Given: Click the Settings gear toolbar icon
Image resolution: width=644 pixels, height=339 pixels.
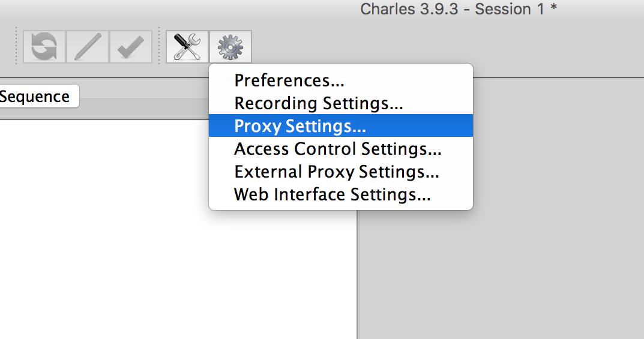Looking at the screenshot, I should pyautogui.click(x=230, y=47).
